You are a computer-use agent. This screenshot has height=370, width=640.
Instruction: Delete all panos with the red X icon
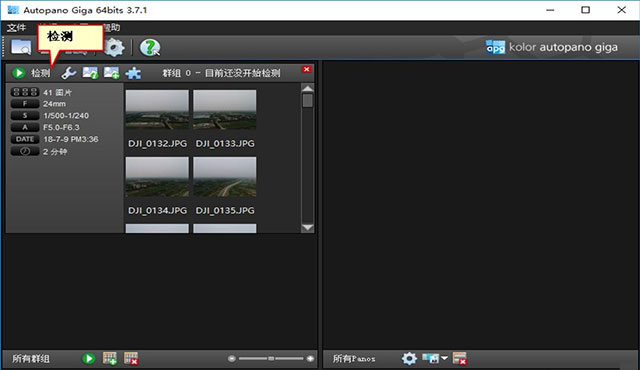(460, 359)
